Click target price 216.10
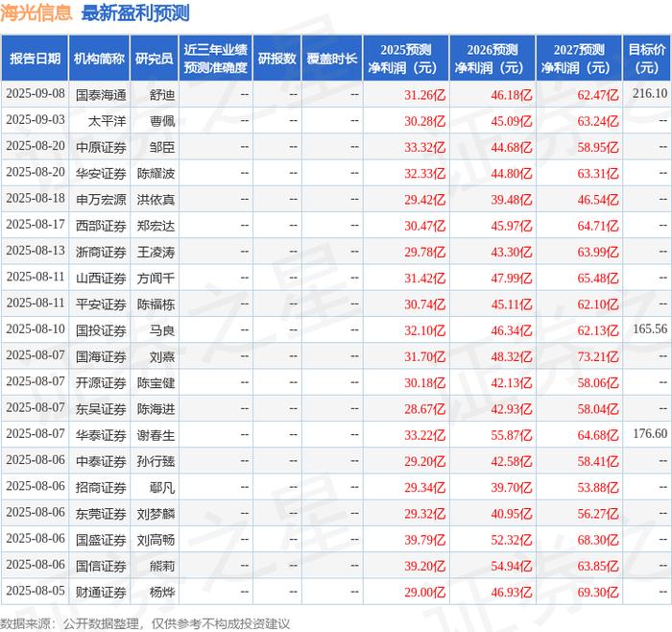Screen dimensions: 672x632 (650, 94)
